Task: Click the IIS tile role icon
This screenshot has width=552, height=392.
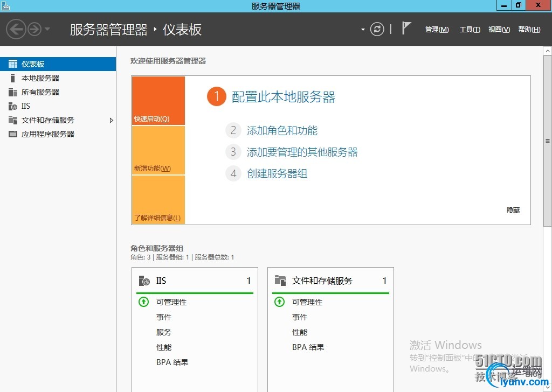Action: [144, 281]
